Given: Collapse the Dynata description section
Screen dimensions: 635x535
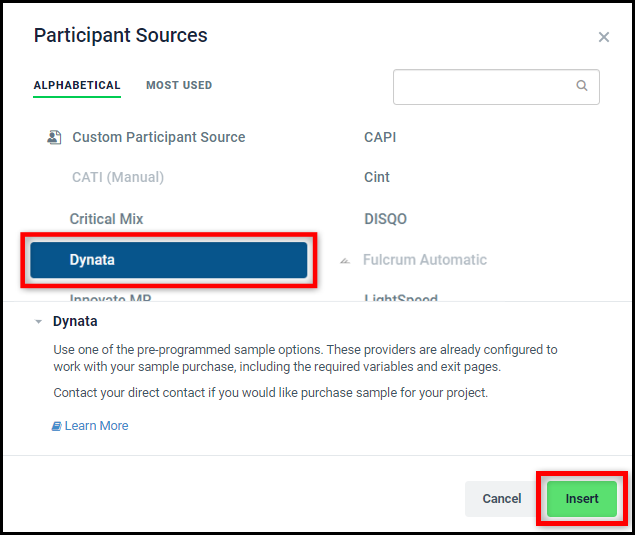Looking at the screenshot, I should pyautogui.click(x=38, y=322).
